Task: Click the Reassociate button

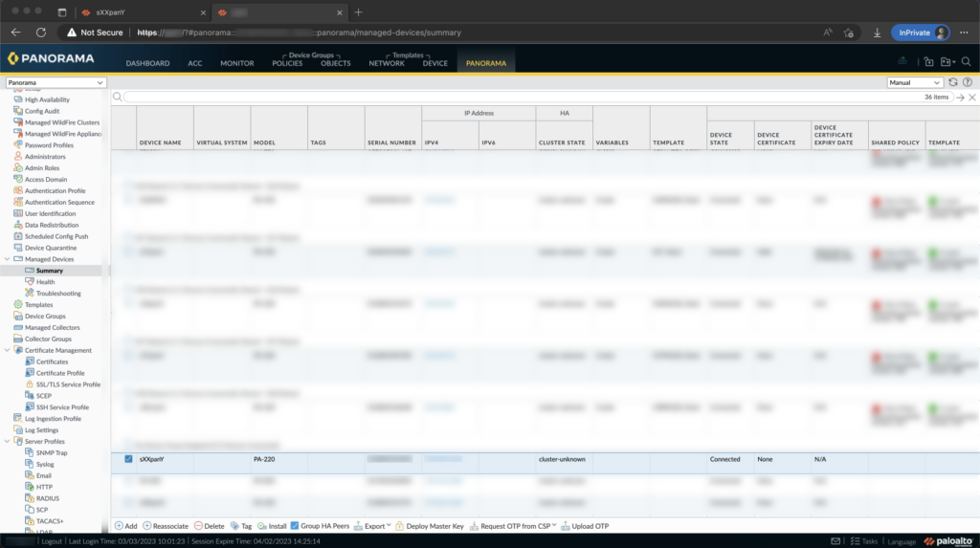Action: point(166,526)
